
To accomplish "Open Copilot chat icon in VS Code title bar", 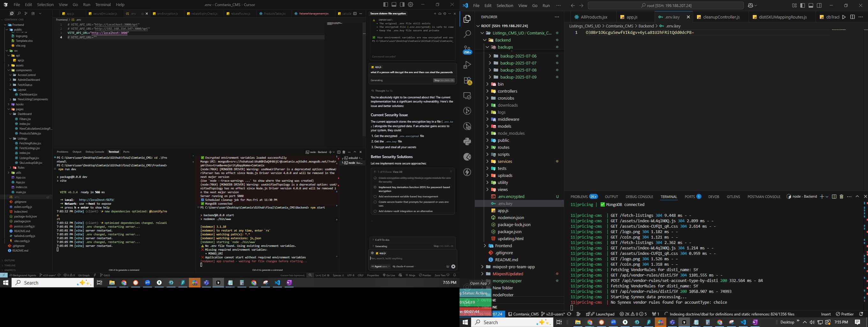I will pos(750,5).
